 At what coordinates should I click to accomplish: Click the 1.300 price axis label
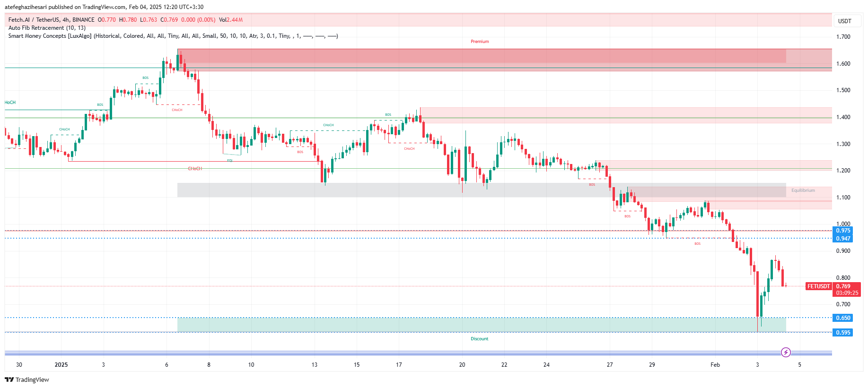tap(843, 144)
